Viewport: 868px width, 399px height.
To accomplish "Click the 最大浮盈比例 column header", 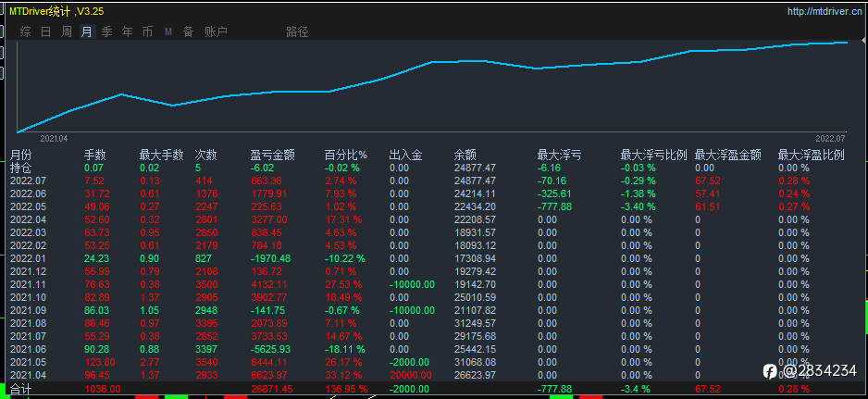I will point(811,156).
